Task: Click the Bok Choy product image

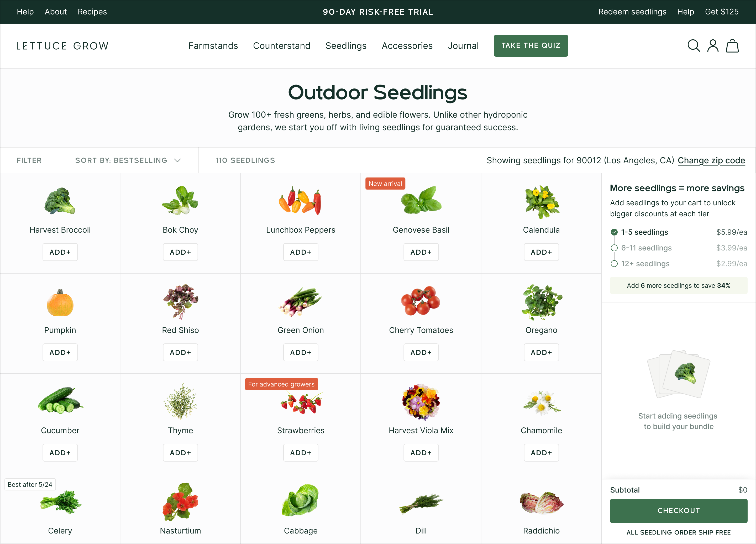Action: click(180, 200)
